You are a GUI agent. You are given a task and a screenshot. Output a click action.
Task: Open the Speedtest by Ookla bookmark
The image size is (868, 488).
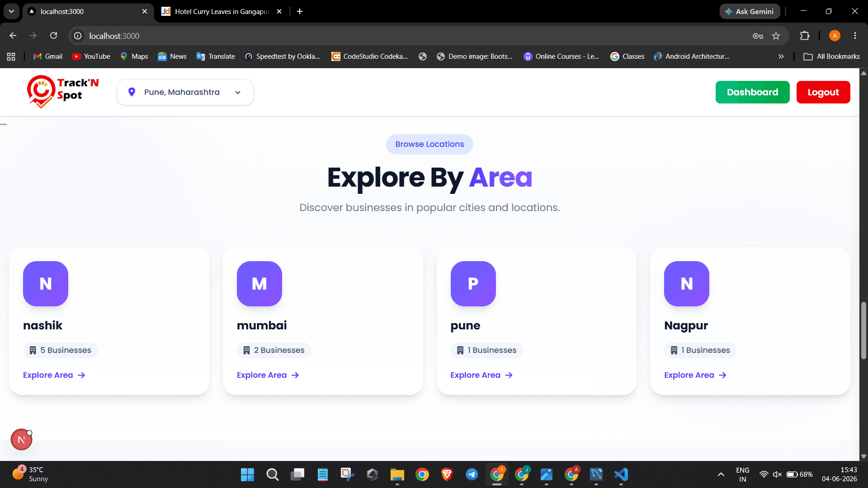(282, 56)
